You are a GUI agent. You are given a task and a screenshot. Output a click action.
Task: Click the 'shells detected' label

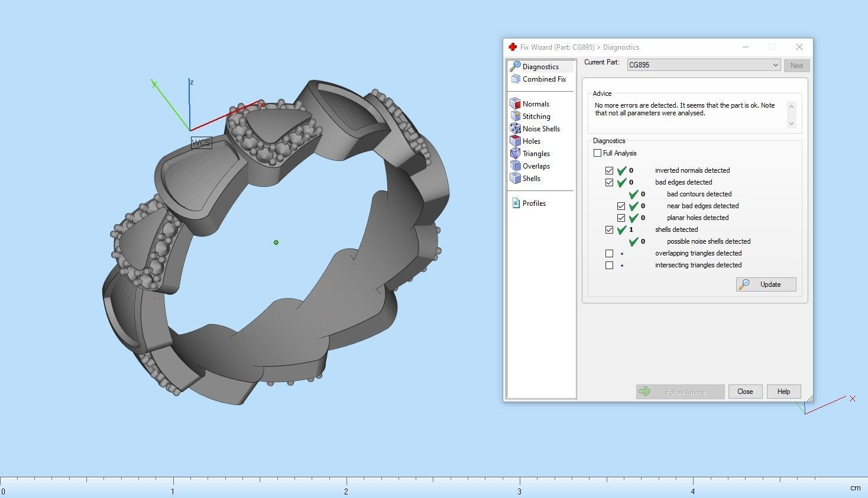676,229
